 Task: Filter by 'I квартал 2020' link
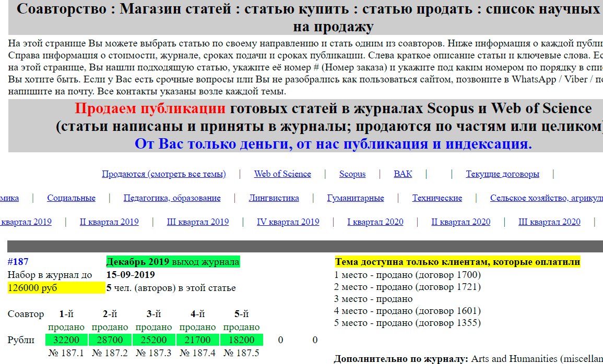click(375, 222)
